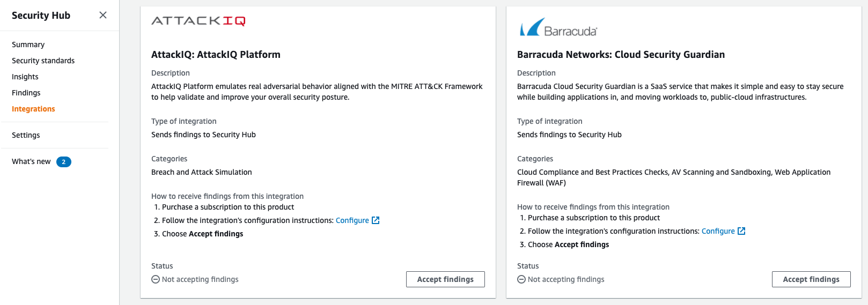This screenshot has height=305, width=868.
Task: Close the Security Hub side panel
Action: click(x=103, y=15)
